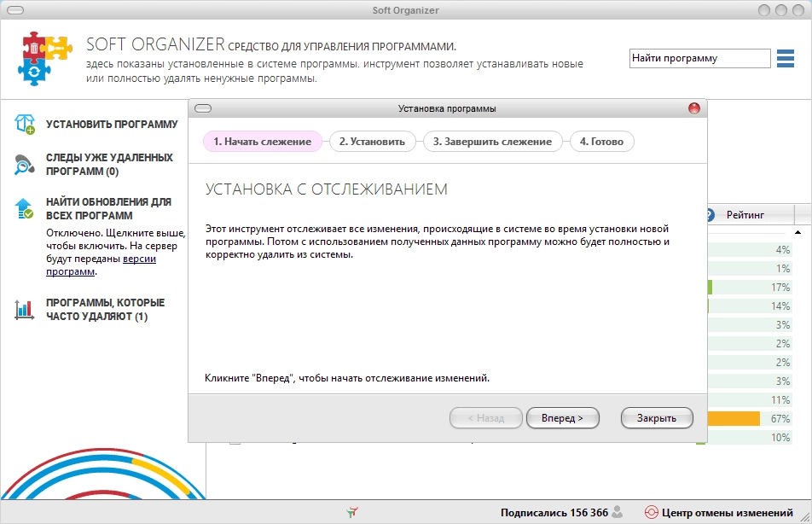The height and width of the screenshot is (524, 812).
Task: Click the Soft Organizer puzzle logo
Action: [45, 58]
